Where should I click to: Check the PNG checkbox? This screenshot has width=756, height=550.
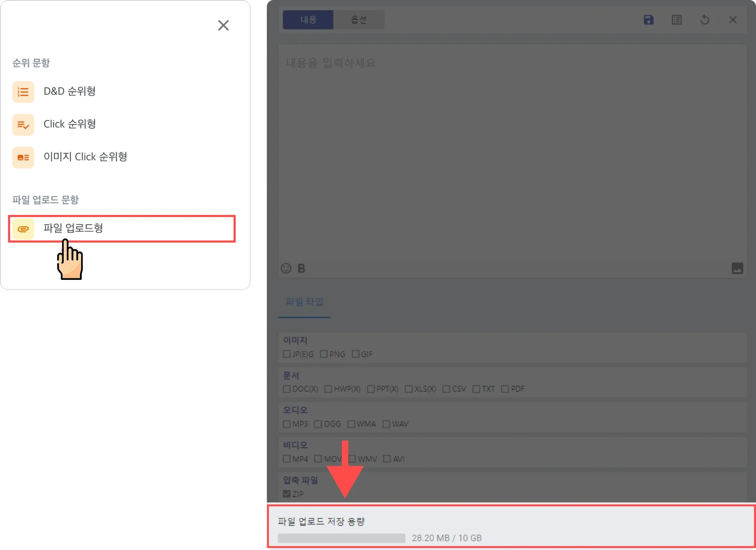(x=323, y=354)
